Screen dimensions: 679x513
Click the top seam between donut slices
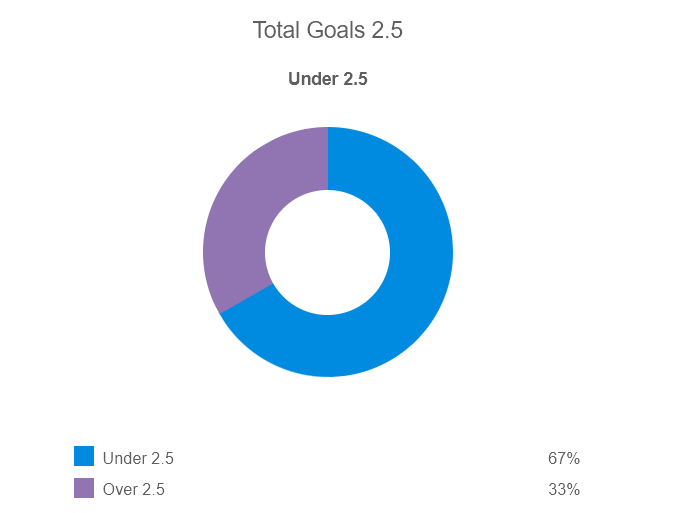(x=328, y=158)
